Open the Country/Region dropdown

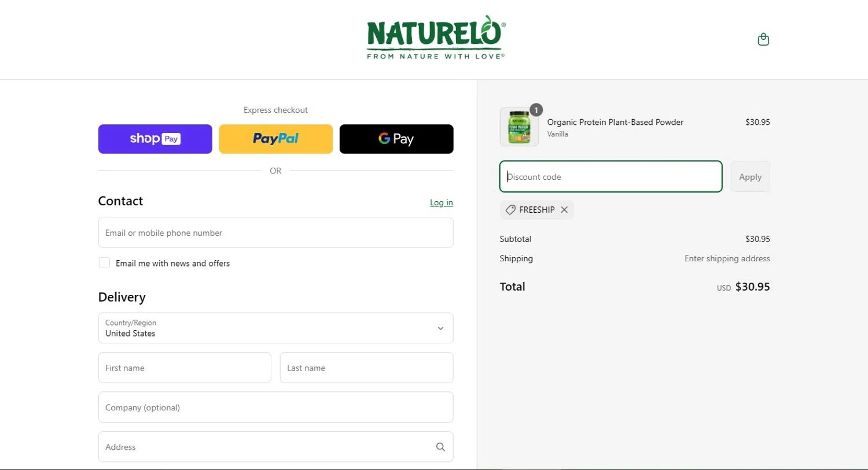[x=275, y=328]
